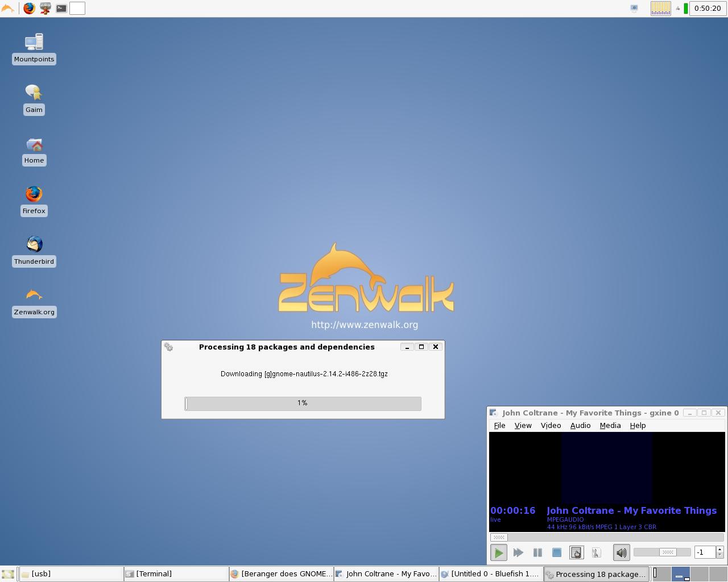Select the Thunderbird desktop icon
This screenshot has width=728, height=582.
tap(34, 251)
